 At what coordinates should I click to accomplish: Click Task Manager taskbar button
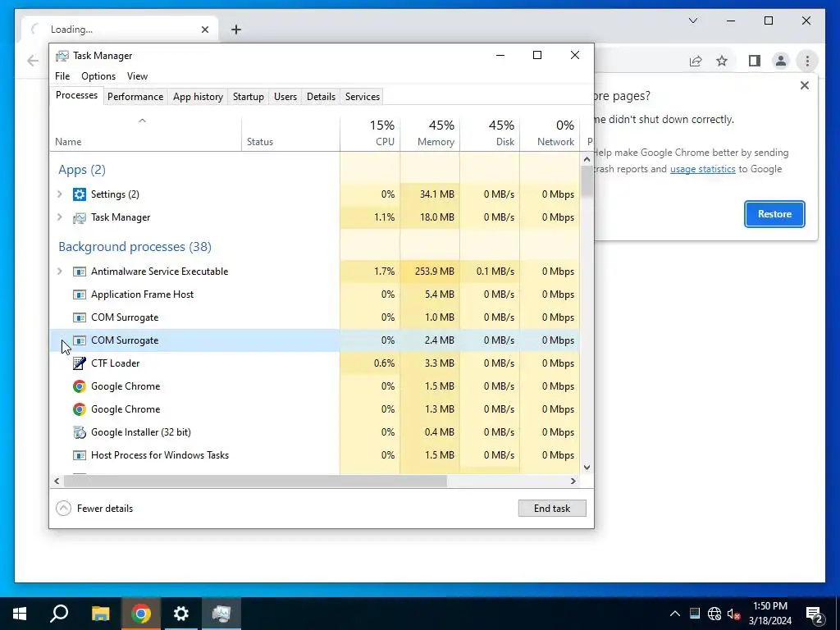221,614
